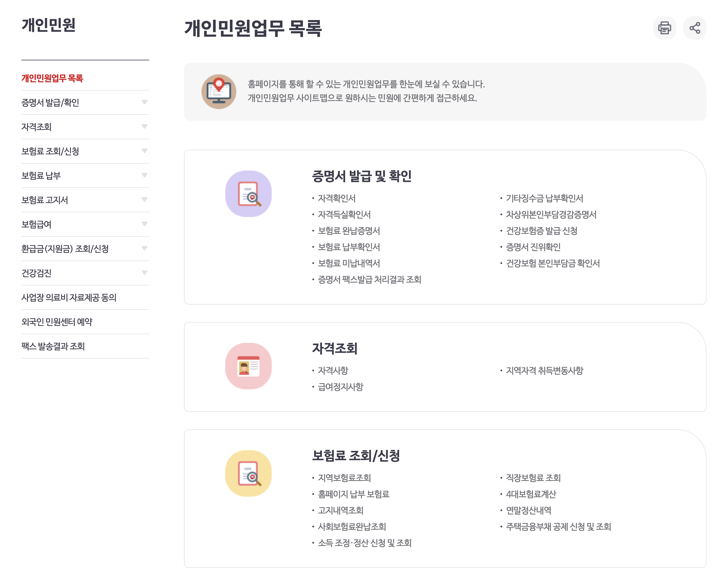The width and height of the screenshot is (728, 568).
Task: Open 외국인 민원센터 예약 menu item
Action: [x=57, y=322]
